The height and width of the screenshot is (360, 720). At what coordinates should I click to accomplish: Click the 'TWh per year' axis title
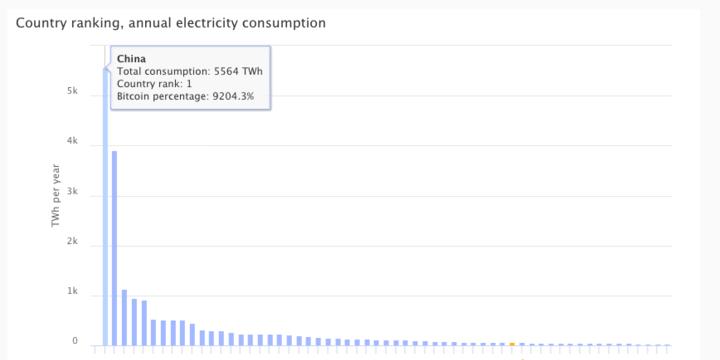click(x=56, y=195)
